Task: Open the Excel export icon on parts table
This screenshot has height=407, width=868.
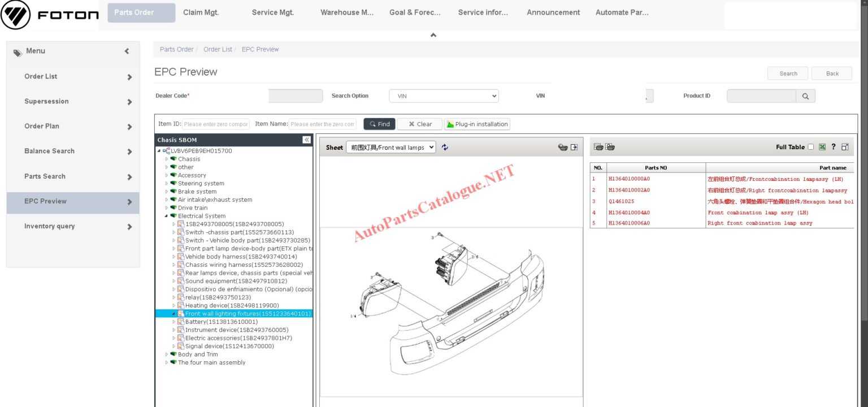Action: tap(822, 147)
